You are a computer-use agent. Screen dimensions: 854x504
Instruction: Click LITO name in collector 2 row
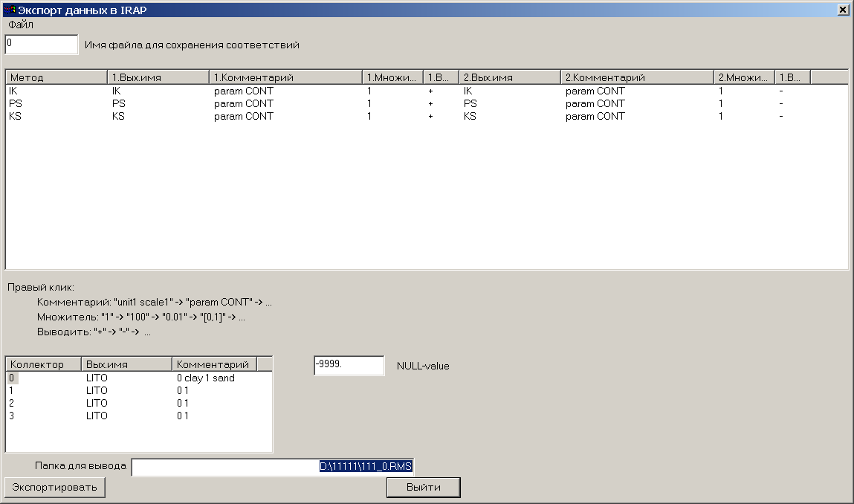click(x=97, y=403)
